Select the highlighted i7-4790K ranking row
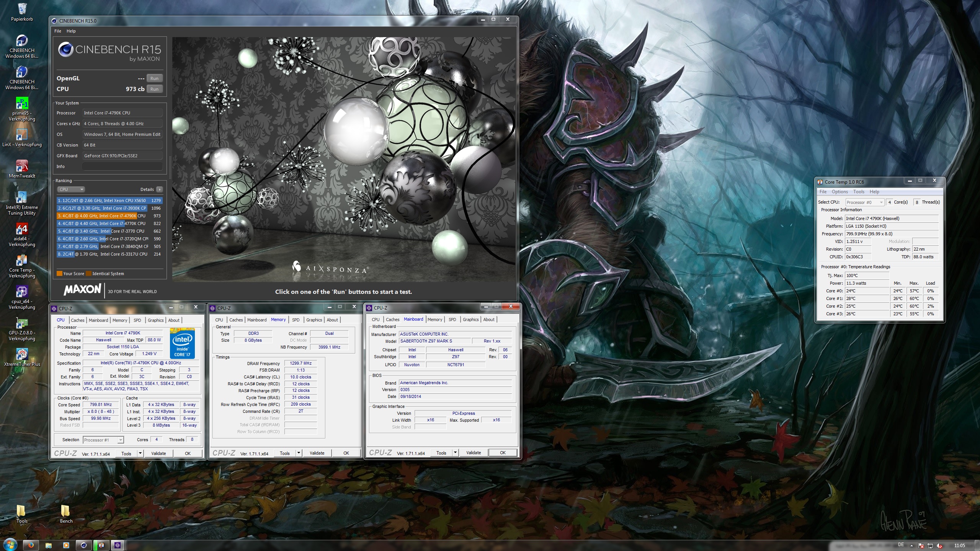 coord(109,216)
